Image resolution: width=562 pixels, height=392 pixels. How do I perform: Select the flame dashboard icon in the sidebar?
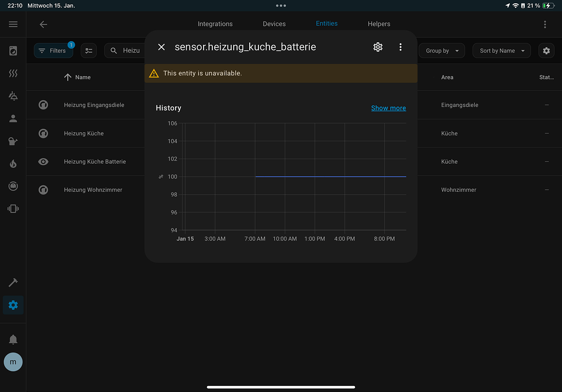pyautogui.click(x=13, y=163)
